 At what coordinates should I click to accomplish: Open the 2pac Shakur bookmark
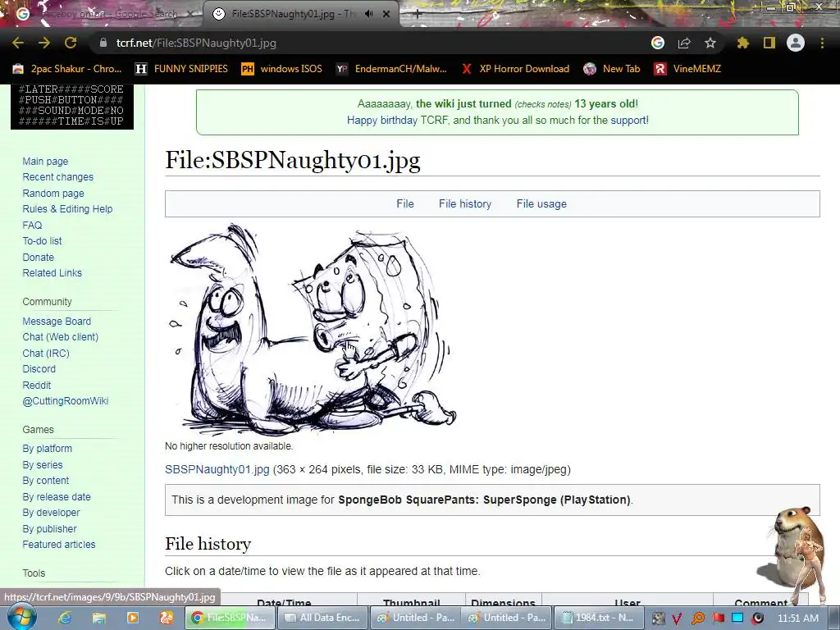67,69
